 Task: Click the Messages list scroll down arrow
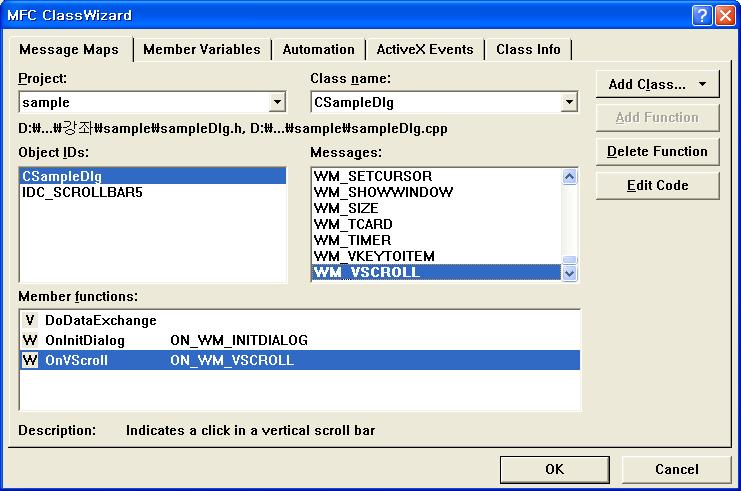tap(569, 273)
